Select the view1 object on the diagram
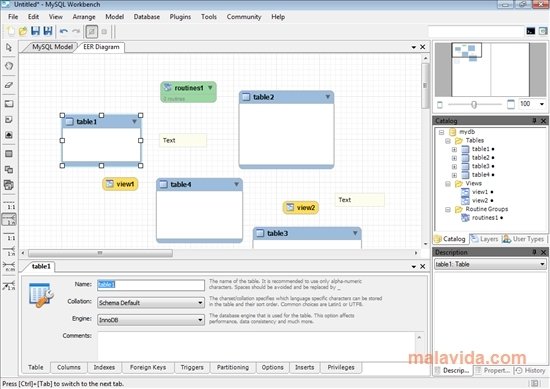This screenshot has width=550, height=389. 120,184
